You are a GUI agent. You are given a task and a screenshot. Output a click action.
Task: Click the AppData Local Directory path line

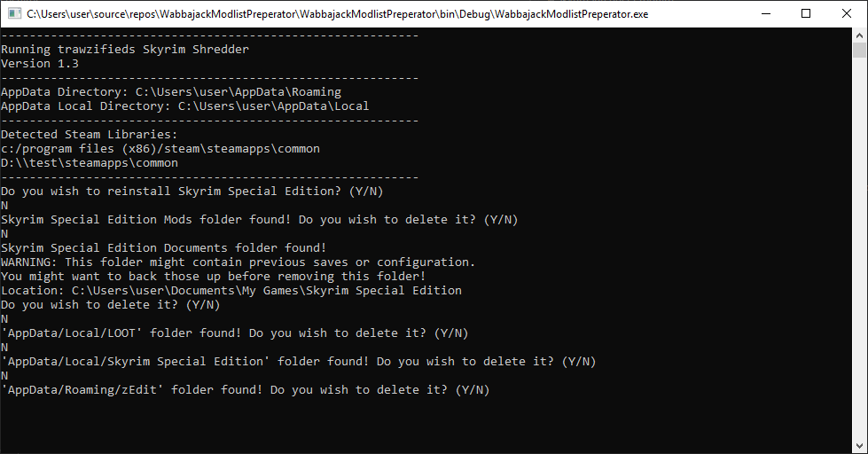185,106
